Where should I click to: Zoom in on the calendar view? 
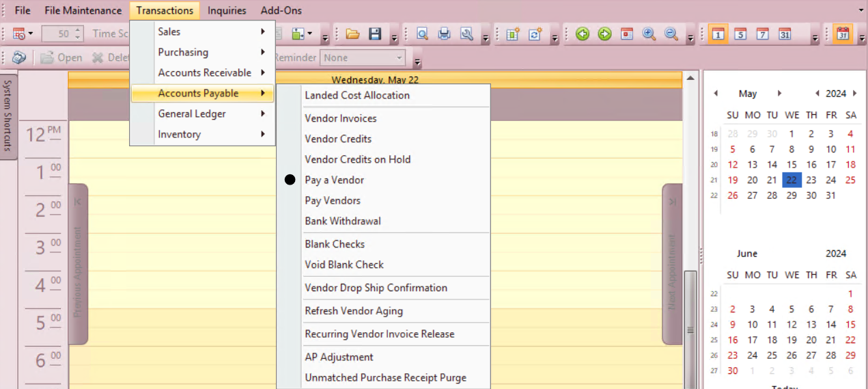click(x=649, y=33)
